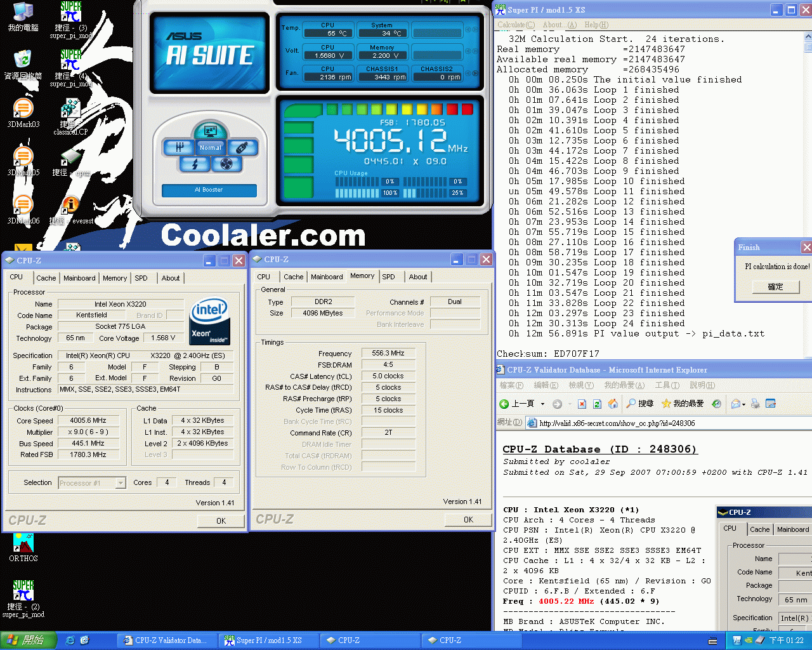The image size is (812, 650).
Task: Open the My Computer desktop icon
Action: (x=23, y=17)
